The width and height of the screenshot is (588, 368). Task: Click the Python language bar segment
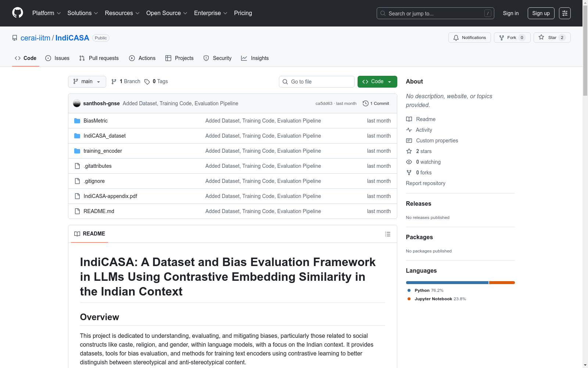[x=447, y=283]
